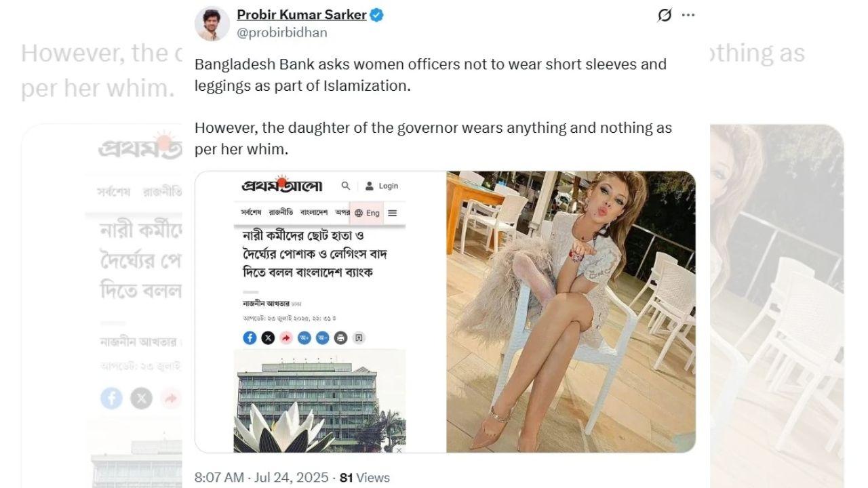Click the printer icon
The height and width of the screenshot is (488, 868).
tap(341, 338)
